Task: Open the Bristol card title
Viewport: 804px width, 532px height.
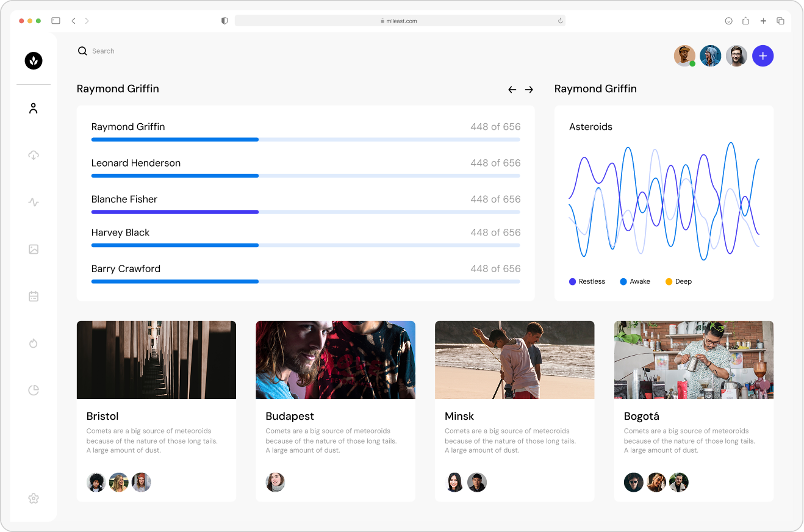Action: (102, 416)
